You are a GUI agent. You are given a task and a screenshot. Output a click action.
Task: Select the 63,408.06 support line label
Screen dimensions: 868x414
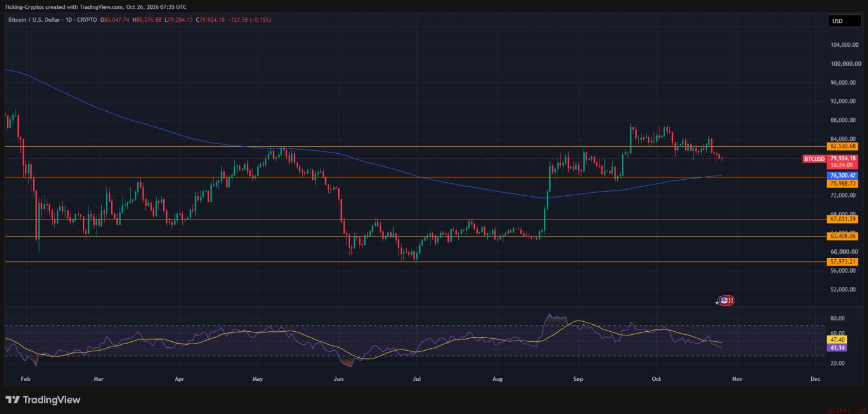(843, 236)
